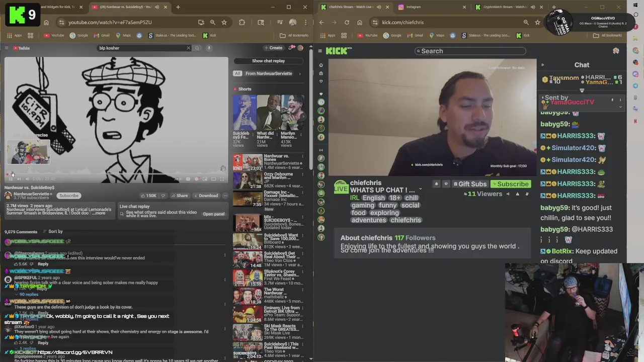Viewport: 644px width, 362px height.
Task: Bookmark YouTube page with star icon
Action: pos(224,22)
